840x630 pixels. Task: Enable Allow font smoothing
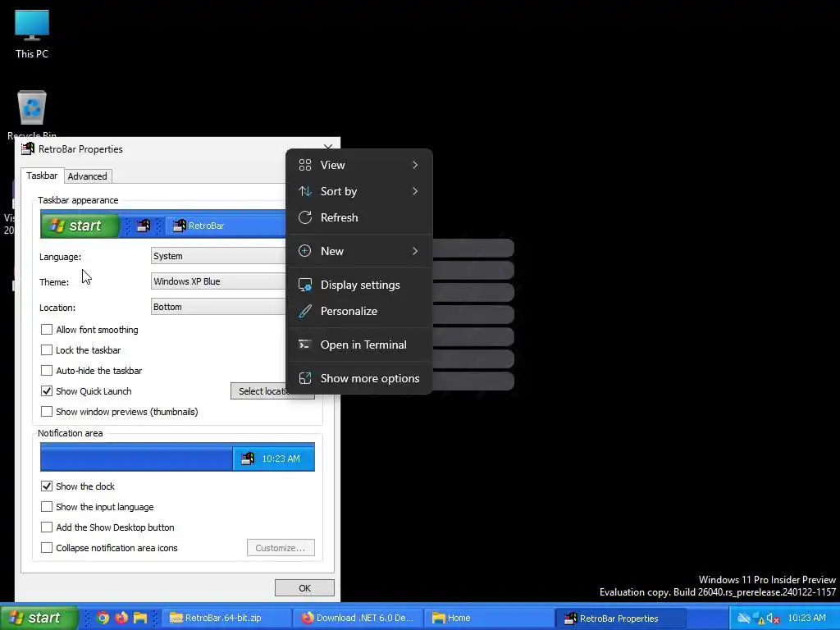click(47, 330)
